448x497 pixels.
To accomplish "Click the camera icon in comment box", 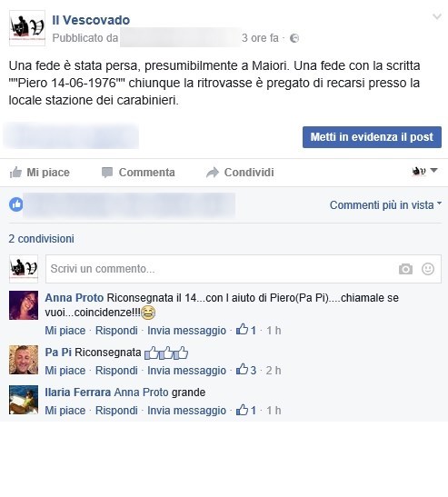I will tap(405, 269).
